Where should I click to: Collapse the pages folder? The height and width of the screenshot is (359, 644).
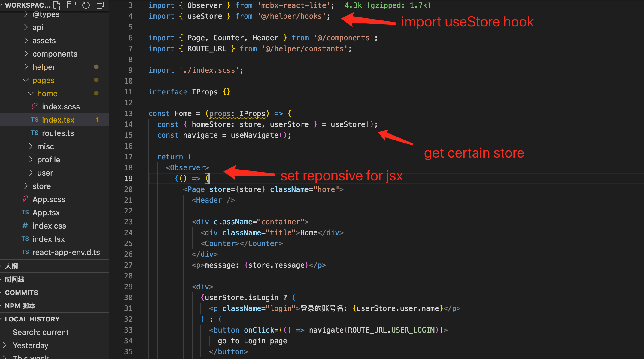tap(26, 80)
